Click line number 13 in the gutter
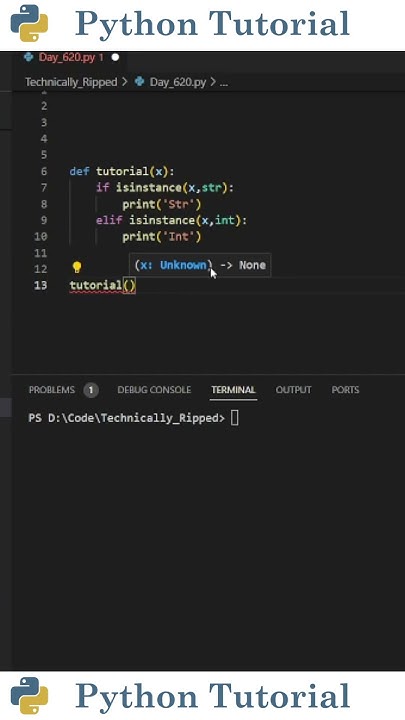Viewport: 405px width, 720px height. (x=40, y=285)
